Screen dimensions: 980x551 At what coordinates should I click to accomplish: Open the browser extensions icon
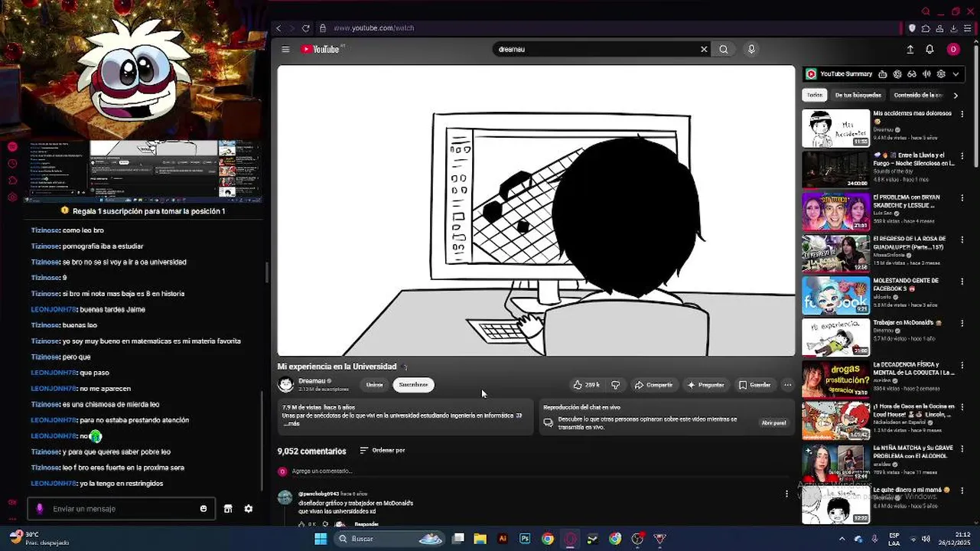coord(926,28)
